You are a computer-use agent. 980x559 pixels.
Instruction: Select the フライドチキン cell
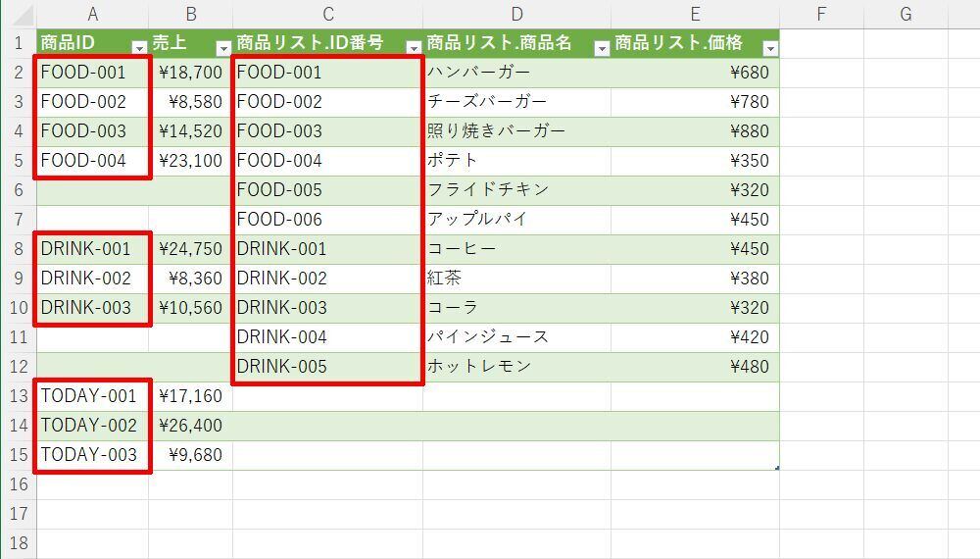[x=516, y=190]
